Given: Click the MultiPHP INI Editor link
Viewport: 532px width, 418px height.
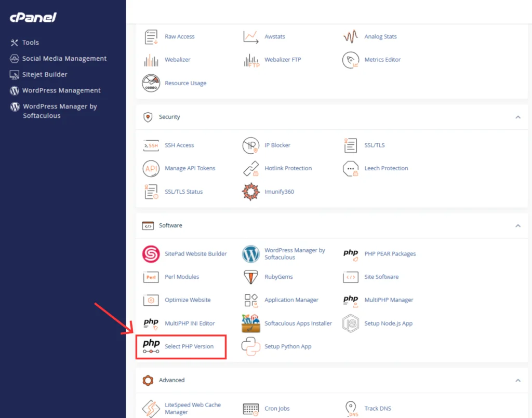Looking at the screenshot, I should 190,323.
